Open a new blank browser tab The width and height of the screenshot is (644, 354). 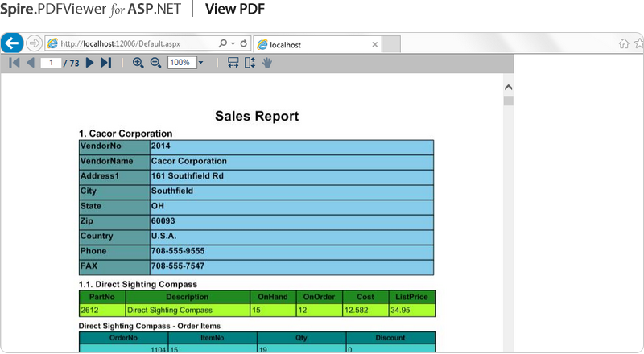pyautogui.click(x=391, y=44)
